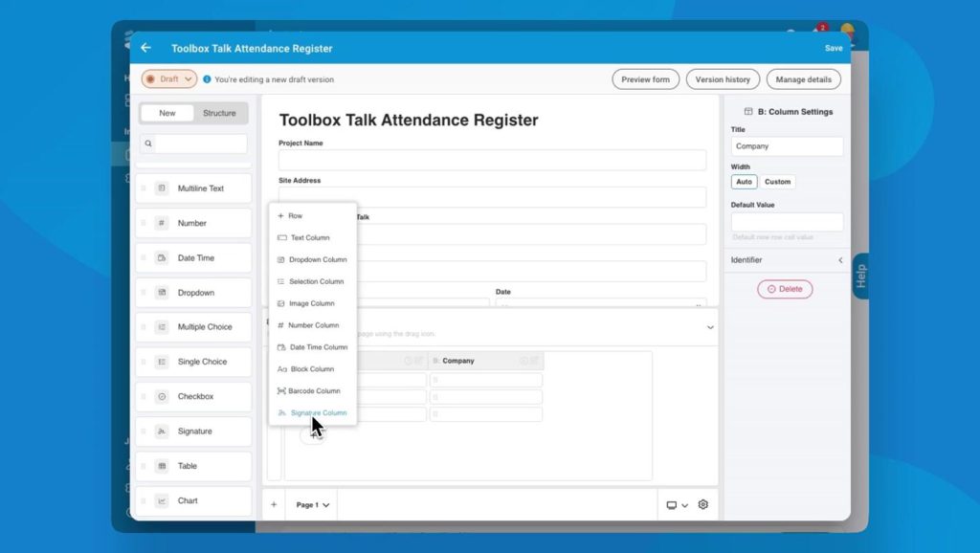
Task: Open the page settings gear icon
Action: 703,504
